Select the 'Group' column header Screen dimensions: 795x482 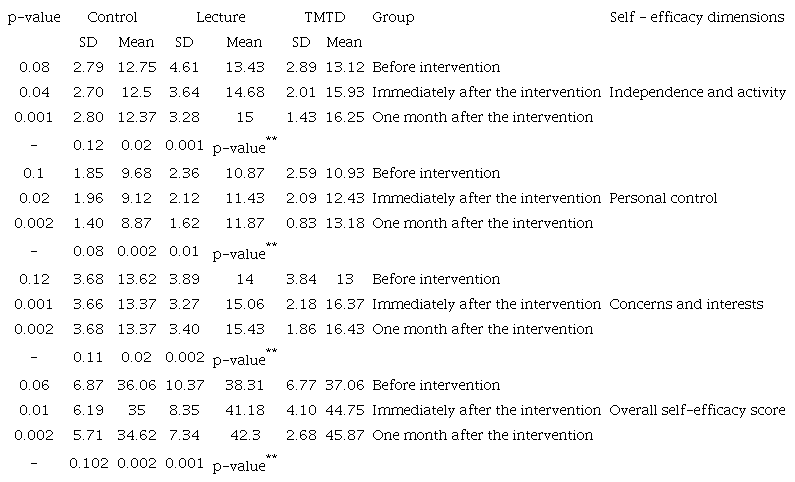coord(393,17)
